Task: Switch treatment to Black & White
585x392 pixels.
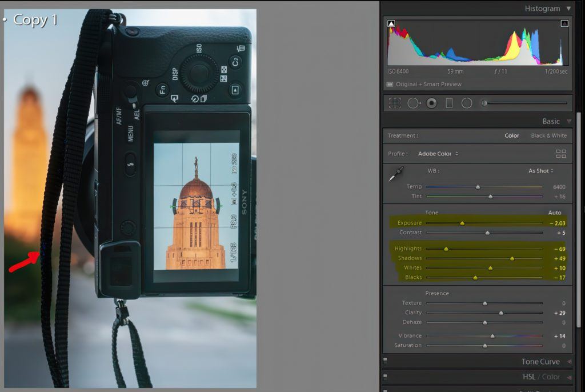Action: coord(548,136)
